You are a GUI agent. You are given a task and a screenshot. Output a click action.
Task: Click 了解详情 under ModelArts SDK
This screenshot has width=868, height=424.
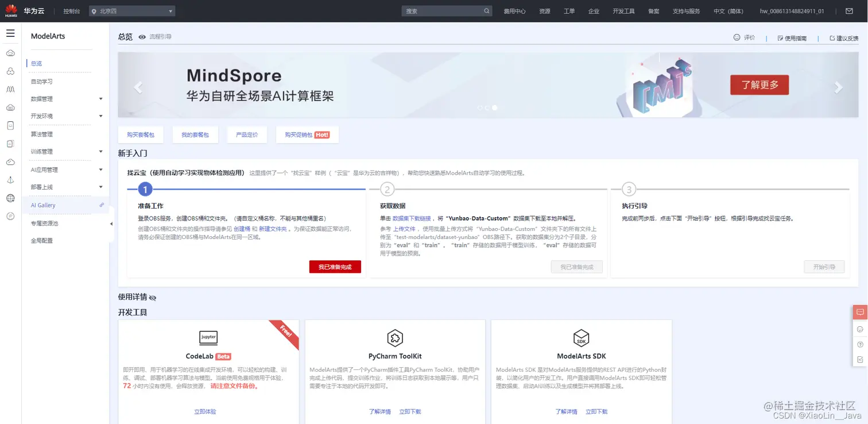click(x=566, y=411)
